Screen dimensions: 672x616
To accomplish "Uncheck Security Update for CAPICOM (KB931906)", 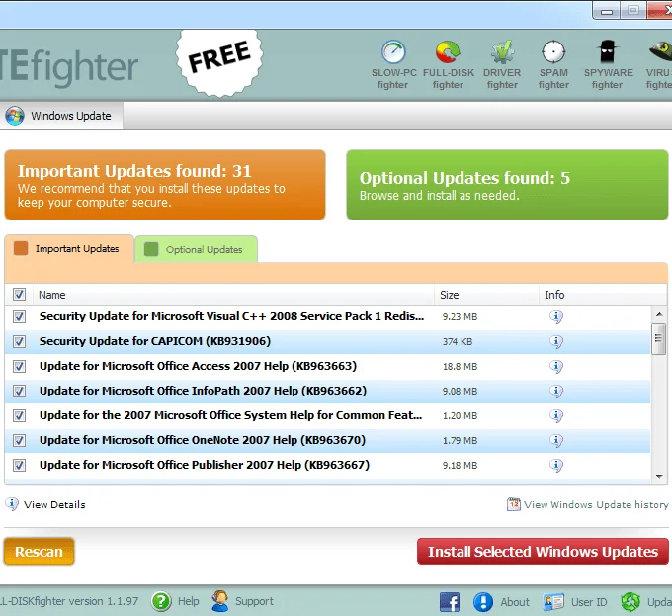I will point(19,342).
